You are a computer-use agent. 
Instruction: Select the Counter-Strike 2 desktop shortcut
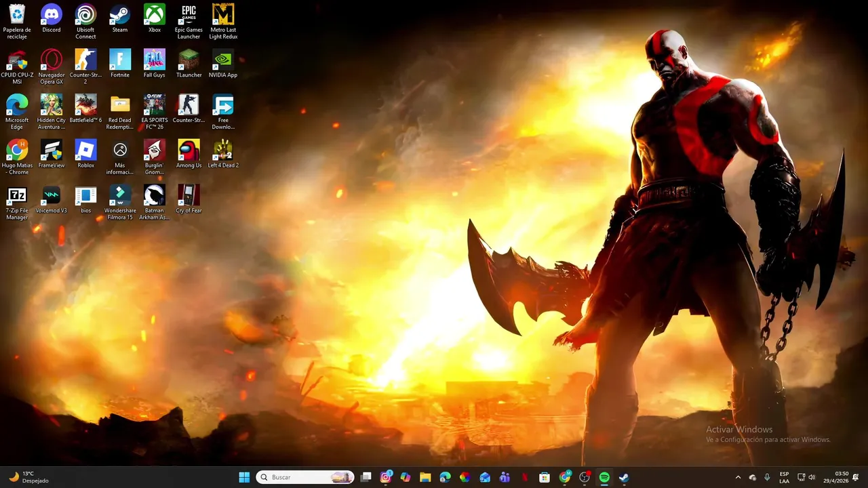point(85,67)
